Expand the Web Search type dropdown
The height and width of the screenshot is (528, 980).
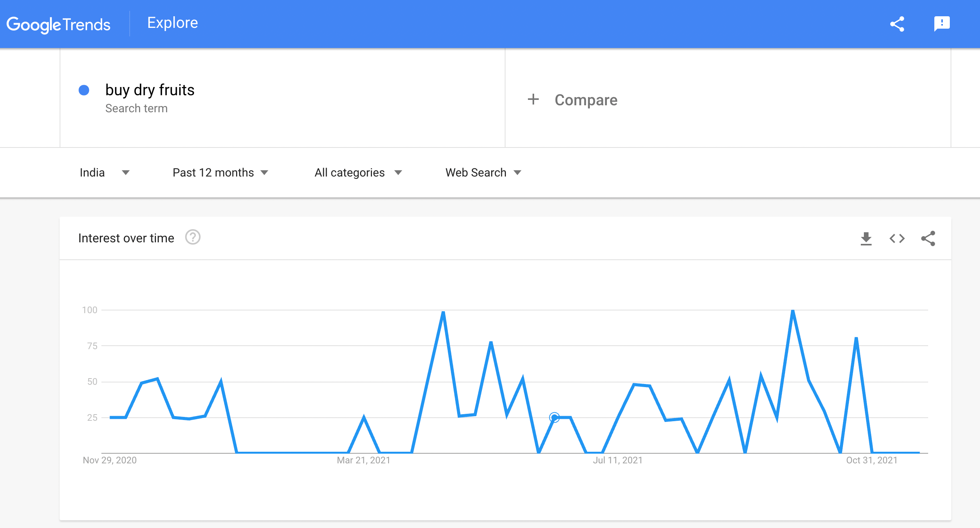[x=483, y=173]
